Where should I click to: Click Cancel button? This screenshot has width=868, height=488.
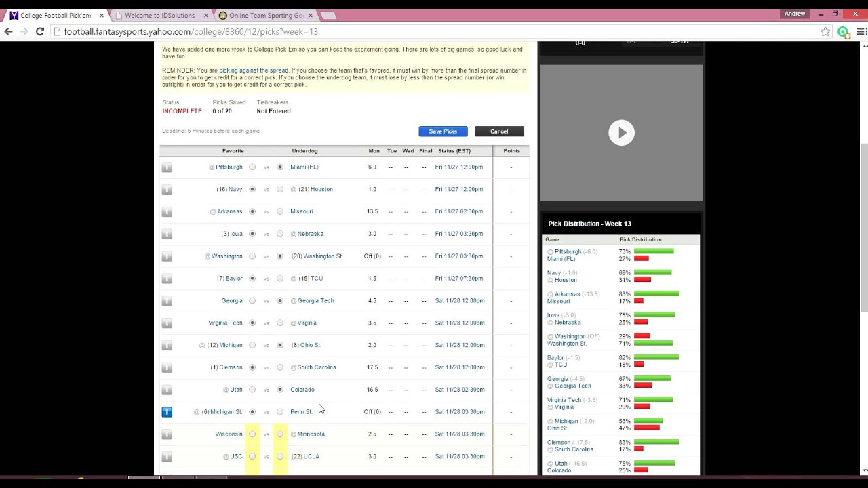click(499, 131)
